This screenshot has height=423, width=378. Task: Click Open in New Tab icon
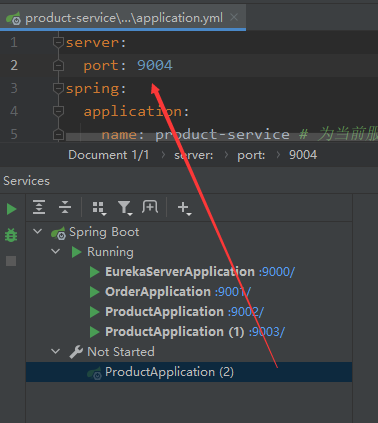tap(150, 207)
